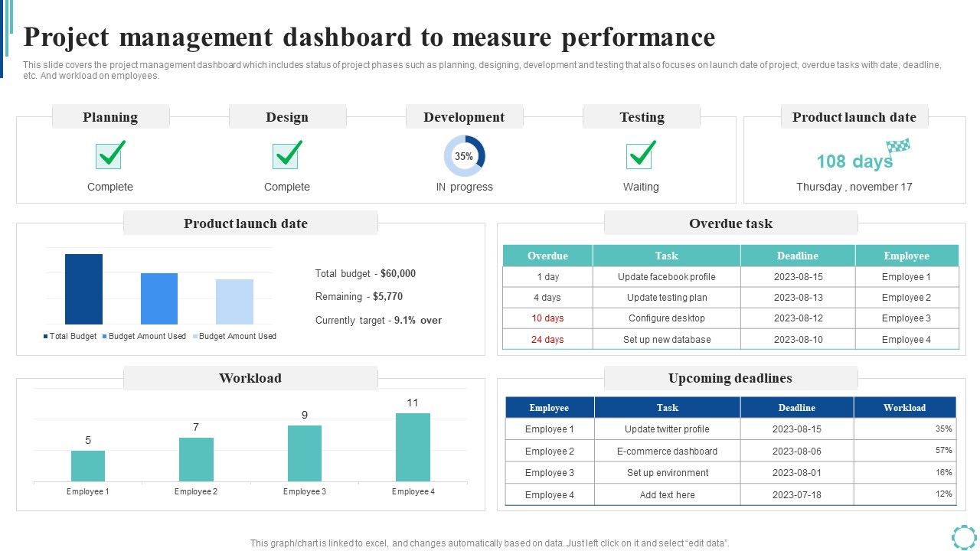980x551 pixels.
Task: Click the Workload header in deadlines table
Action: [905, 408]
